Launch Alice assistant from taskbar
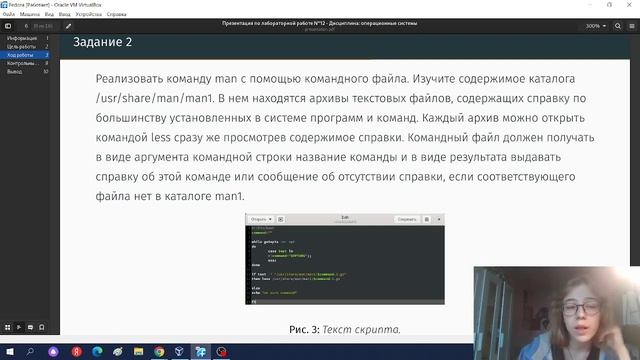 [53, 351]
